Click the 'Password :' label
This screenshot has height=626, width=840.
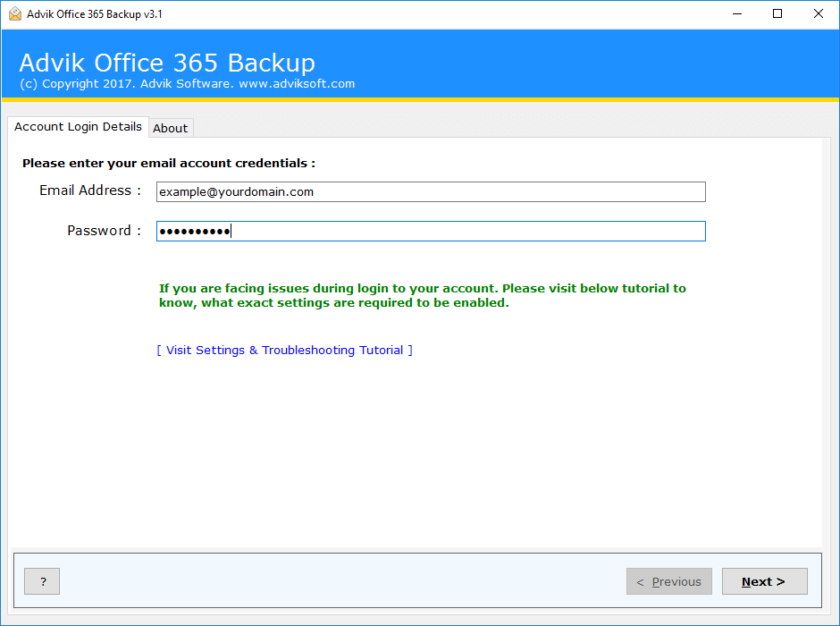104,231
